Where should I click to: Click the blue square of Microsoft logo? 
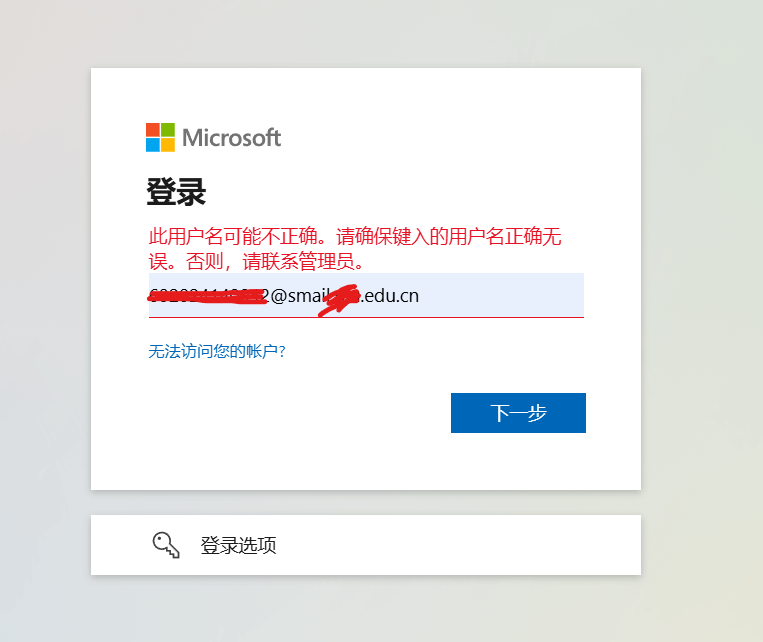click(153, 145)
